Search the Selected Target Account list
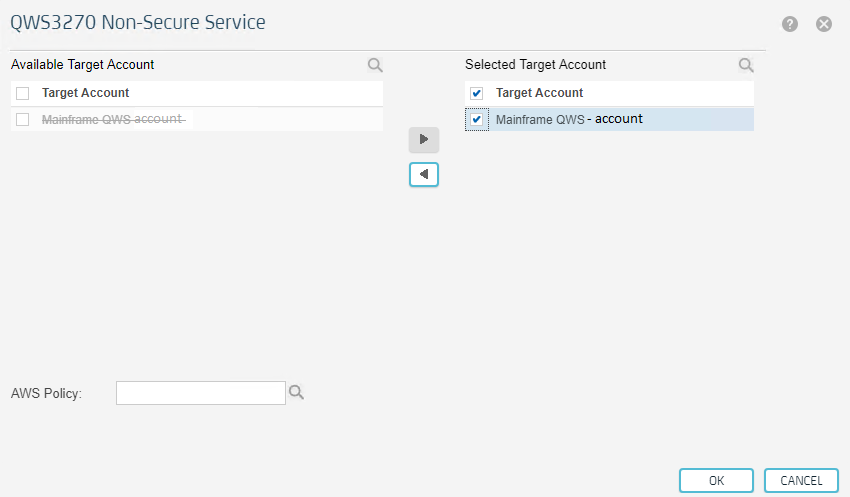This screenshot has width=850, height=497. [746, 65]
